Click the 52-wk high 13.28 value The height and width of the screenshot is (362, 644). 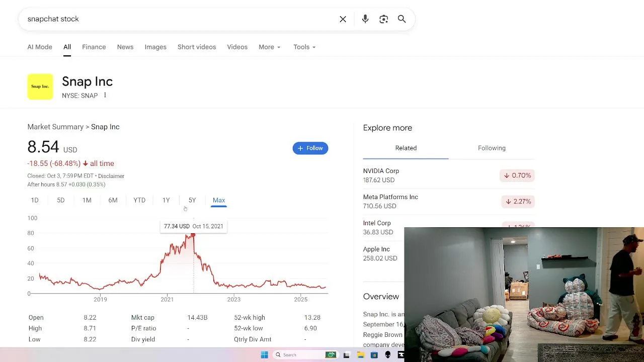point(312,318)
